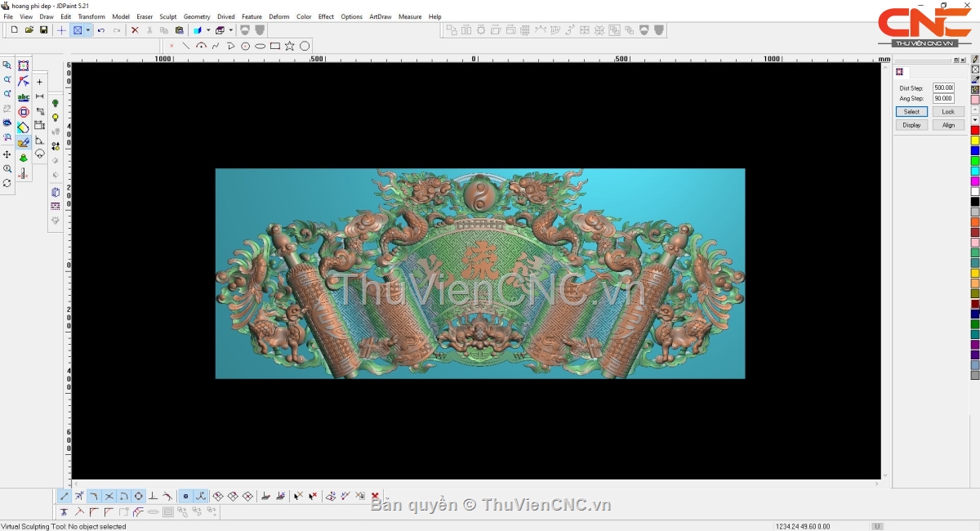
Task: Open the ArtDraw menu
Action: pyautogui.click(x=381, y=16)
